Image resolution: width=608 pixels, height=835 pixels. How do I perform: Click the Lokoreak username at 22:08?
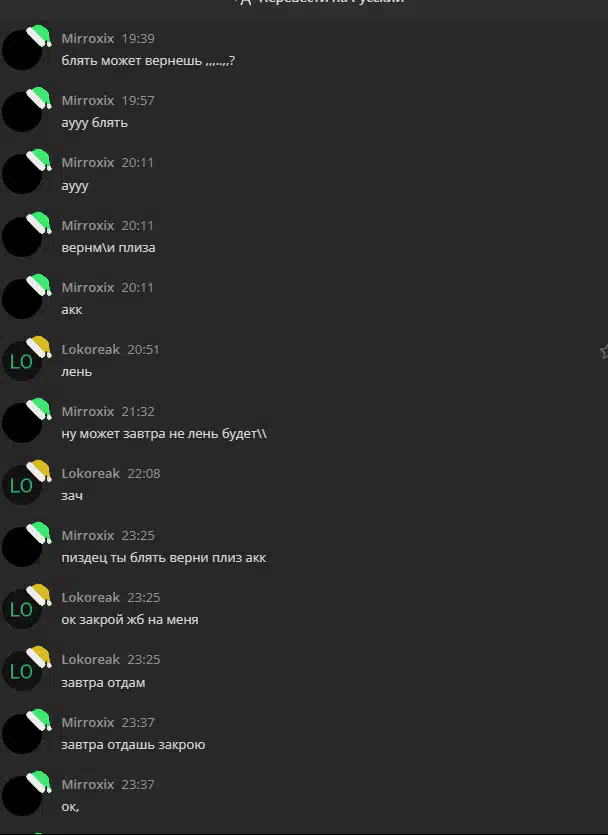pos(91,473)
